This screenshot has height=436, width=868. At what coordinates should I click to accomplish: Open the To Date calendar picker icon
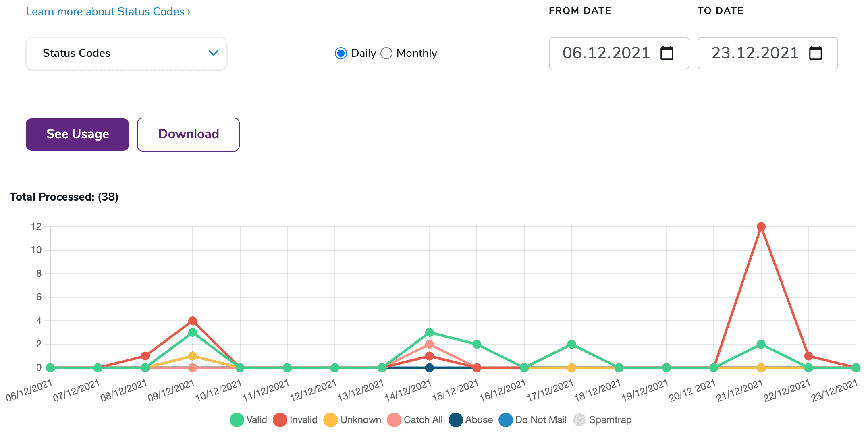[815, 53]
